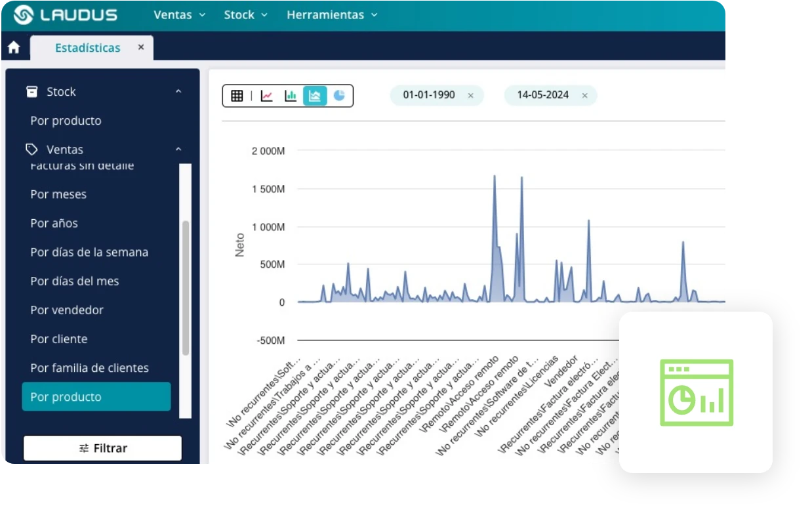Remove the 01-01-1990 date filter
The image size is (812, 517).
pyautogui.click(x=470, y=96)
